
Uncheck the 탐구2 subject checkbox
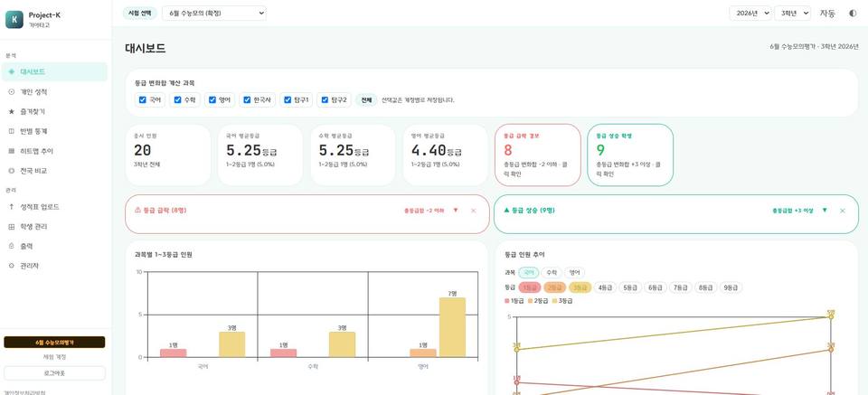click(x=325, y=100)
